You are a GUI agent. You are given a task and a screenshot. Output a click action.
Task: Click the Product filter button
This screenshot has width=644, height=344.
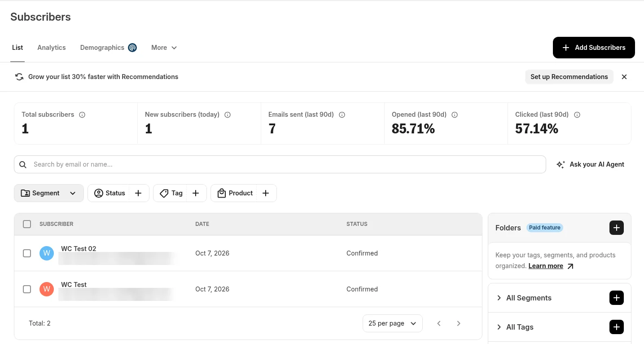coord(235,193)
